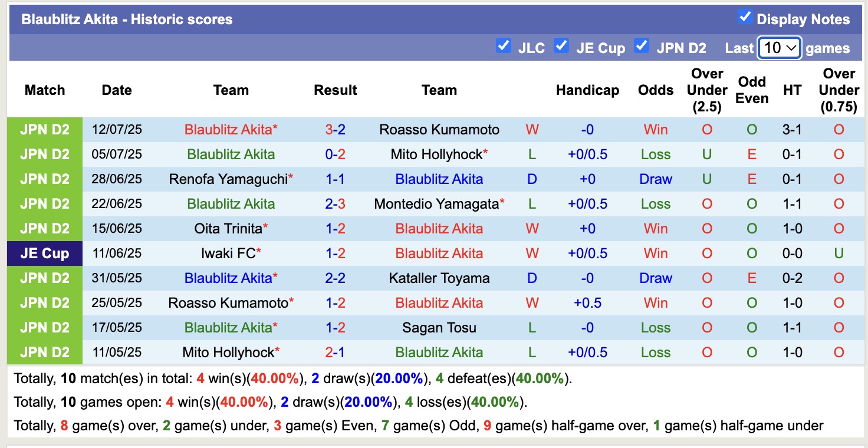The width and height of the screenshot is (868, 448).
Task: Click the JPN D2 badge on Roasso Kumamoto away match
Action: tap(44, 303)
